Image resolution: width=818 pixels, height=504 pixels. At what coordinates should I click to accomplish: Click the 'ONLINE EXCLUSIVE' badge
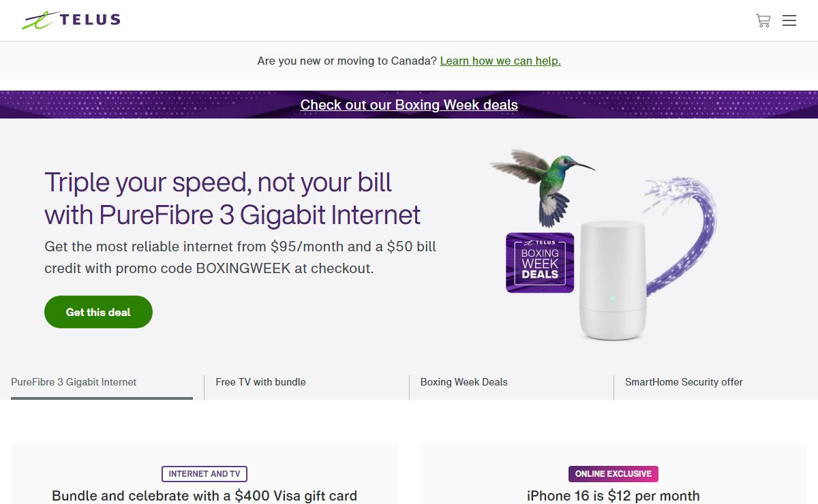click(x=613, y=474)
